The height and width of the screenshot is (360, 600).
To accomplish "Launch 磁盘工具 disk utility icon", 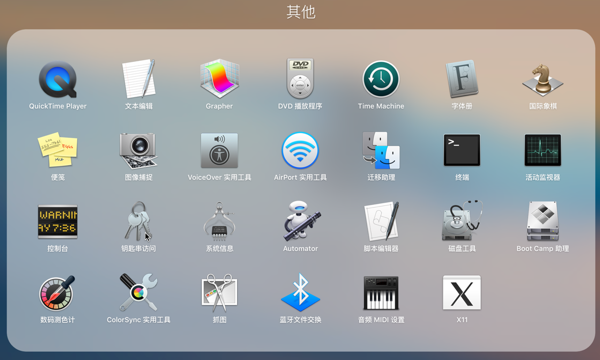I will click(x=462, y=221).
